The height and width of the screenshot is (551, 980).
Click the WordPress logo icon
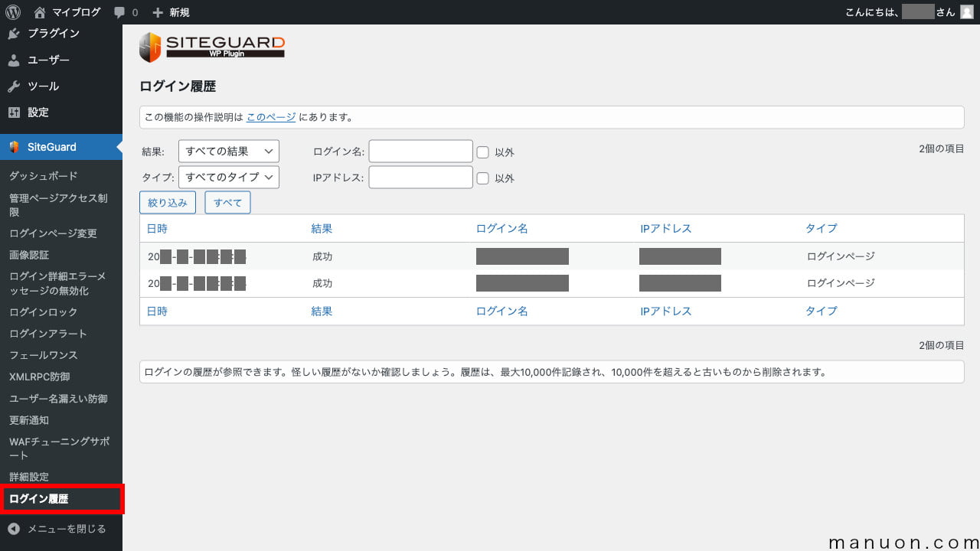[13, 12]
